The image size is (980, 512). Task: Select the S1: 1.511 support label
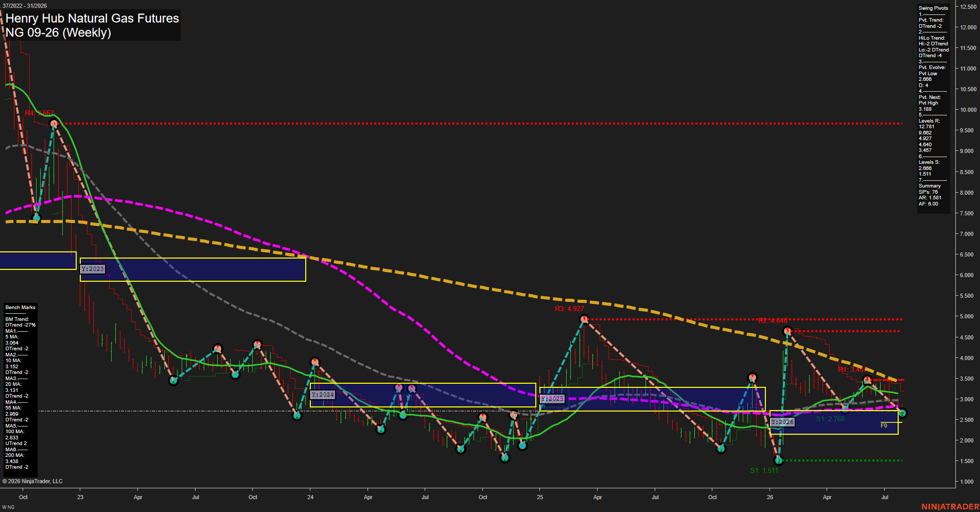764,470
